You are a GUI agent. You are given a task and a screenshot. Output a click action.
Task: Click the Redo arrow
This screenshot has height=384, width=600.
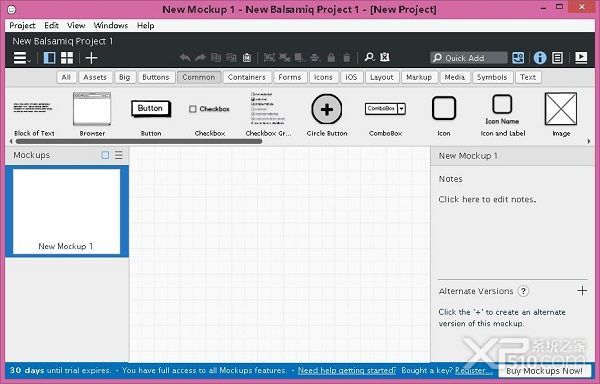200,58
